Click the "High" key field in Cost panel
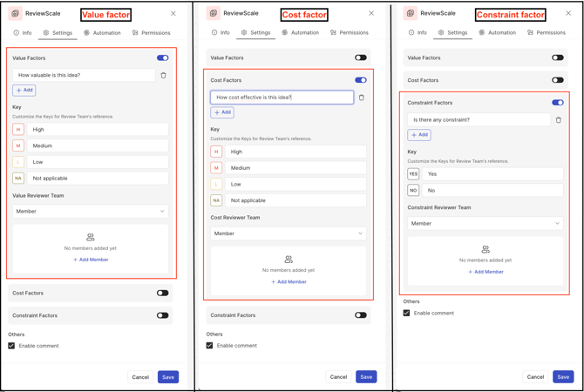This screenshot has width=584, height=392. (295, 152)
